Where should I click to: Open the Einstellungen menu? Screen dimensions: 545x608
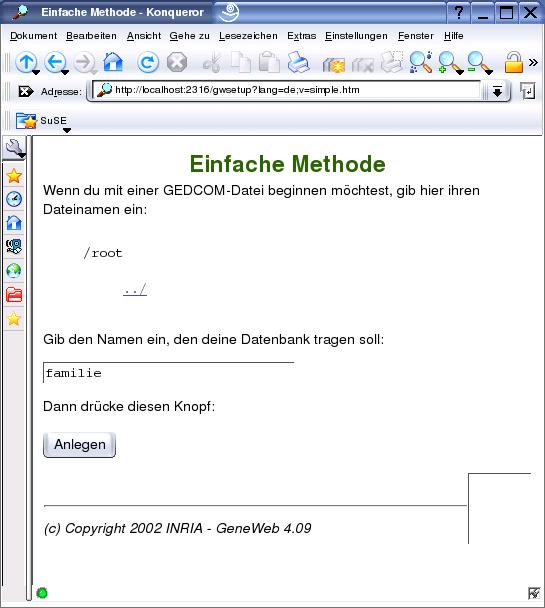pyautogui.click(x=356, y=36)
